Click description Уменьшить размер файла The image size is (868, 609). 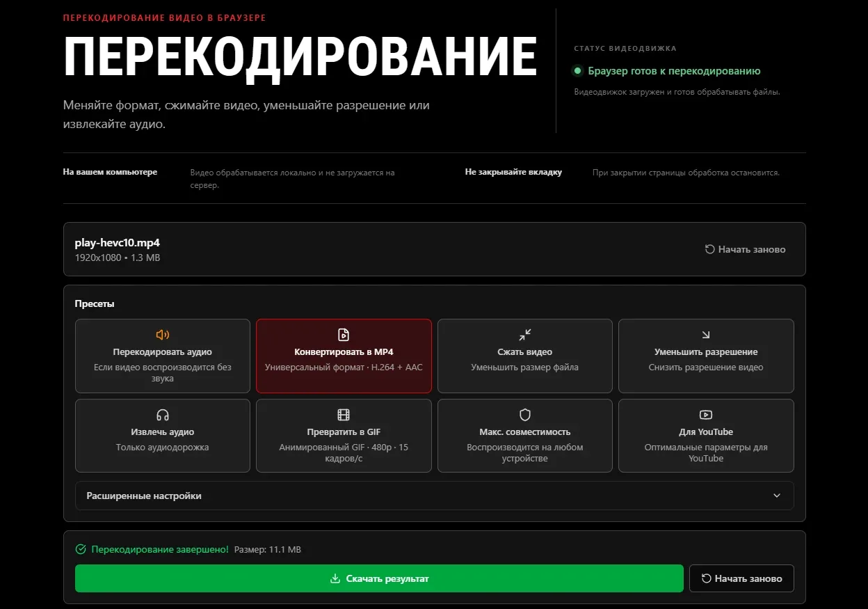(x=525, y=367)
